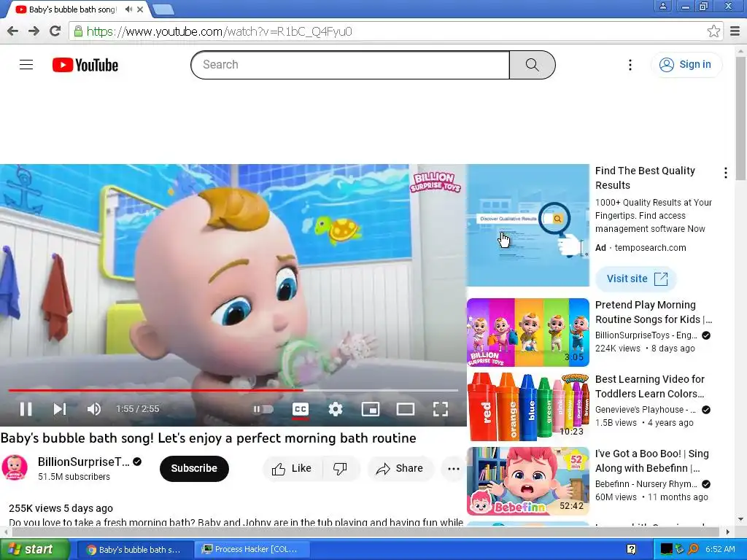Click the help question mark tray icon
This screenshot has height=560, width=747.
(x=631, y=549)
